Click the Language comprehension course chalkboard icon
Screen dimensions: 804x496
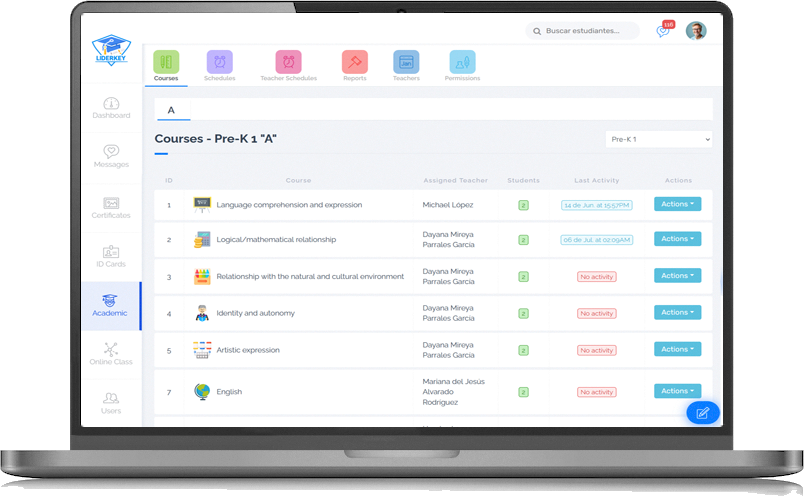click(x=202, y=205)
